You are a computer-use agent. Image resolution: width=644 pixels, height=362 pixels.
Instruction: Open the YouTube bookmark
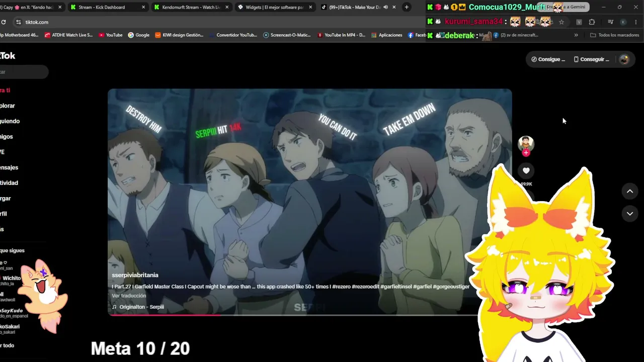click(110, 35)
